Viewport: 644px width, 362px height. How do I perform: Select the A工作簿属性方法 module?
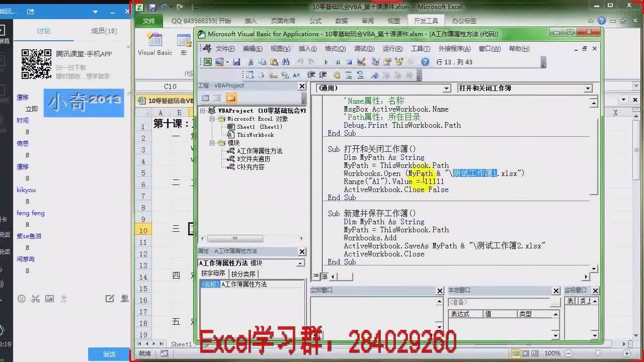coord(259,151)
